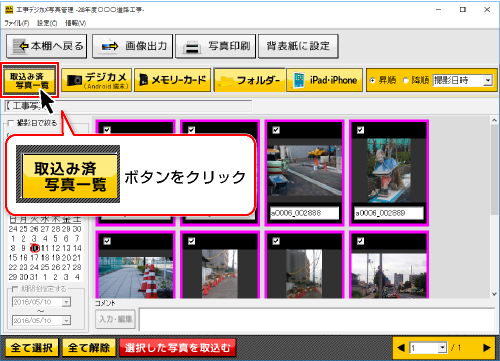
Task: Open the 撮影日時 sort dropdown
Action: tap(488, 80)
